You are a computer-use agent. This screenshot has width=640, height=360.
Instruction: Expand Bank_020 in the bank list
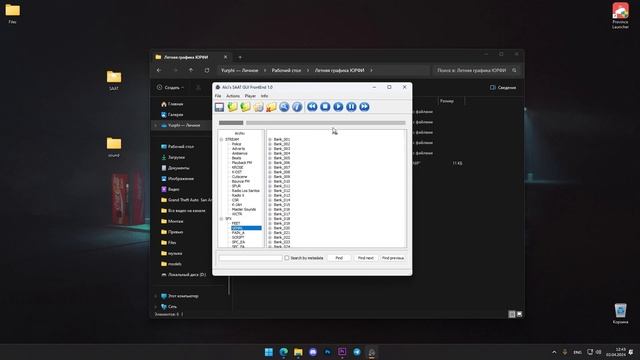pos(270,228)
